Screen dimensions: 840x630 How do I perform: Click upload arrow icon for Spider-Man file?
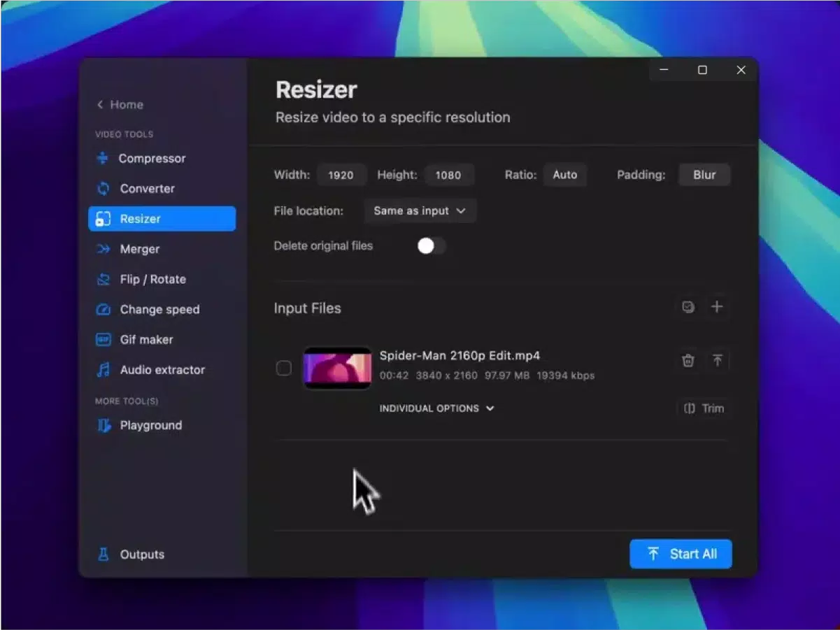point(717,361)
